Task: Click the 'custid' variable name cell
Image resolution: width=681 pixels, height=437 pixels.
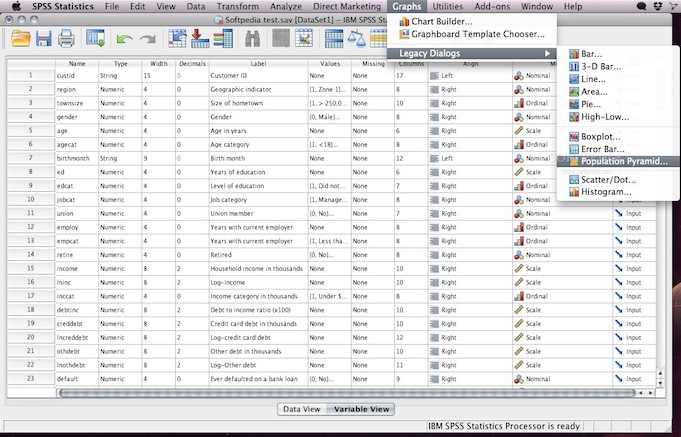Action: click(x=77, y=76)
